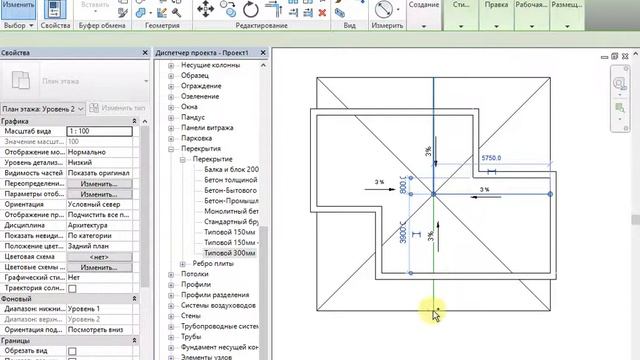Open the Размещ... ribbon panel
This screenshot has width=640, height=360.
coord(567,15)
